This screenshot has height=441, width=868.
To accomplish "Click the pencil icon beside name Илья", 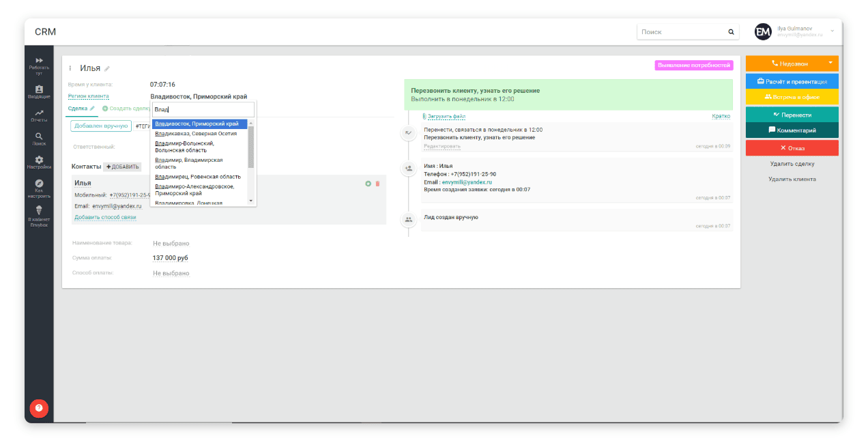I will (x=107, y=68).
